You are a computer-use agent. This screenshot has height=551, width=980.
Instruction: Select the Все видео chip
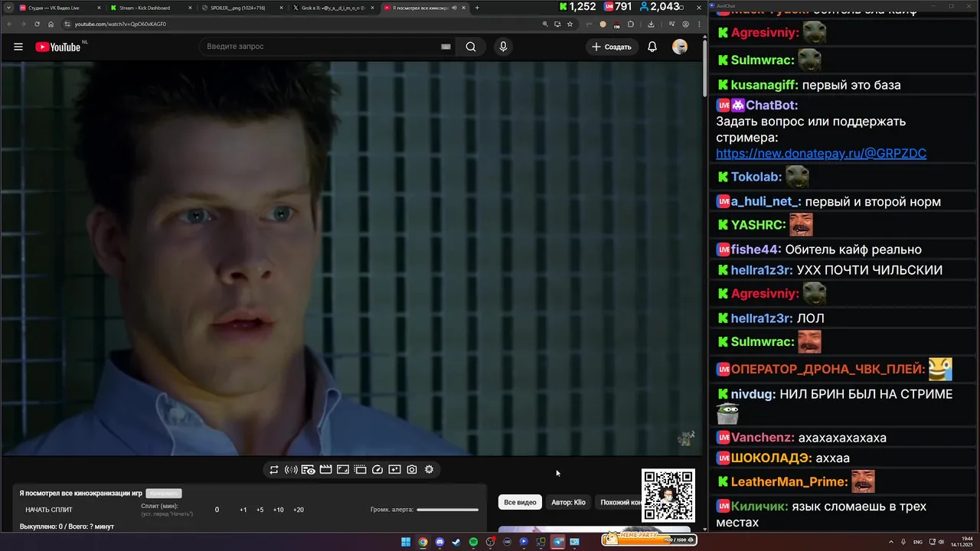(520, 502)
